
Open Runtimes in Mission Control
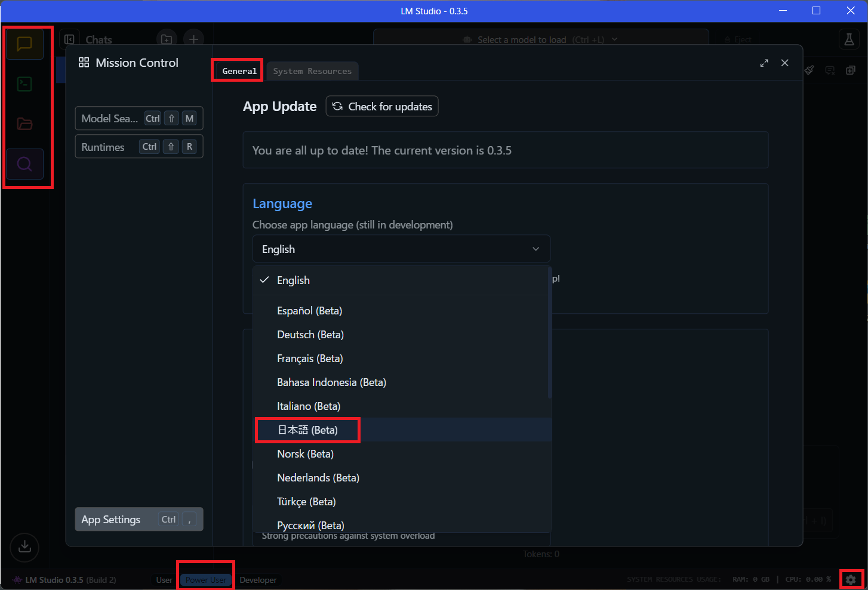(139, 147)
